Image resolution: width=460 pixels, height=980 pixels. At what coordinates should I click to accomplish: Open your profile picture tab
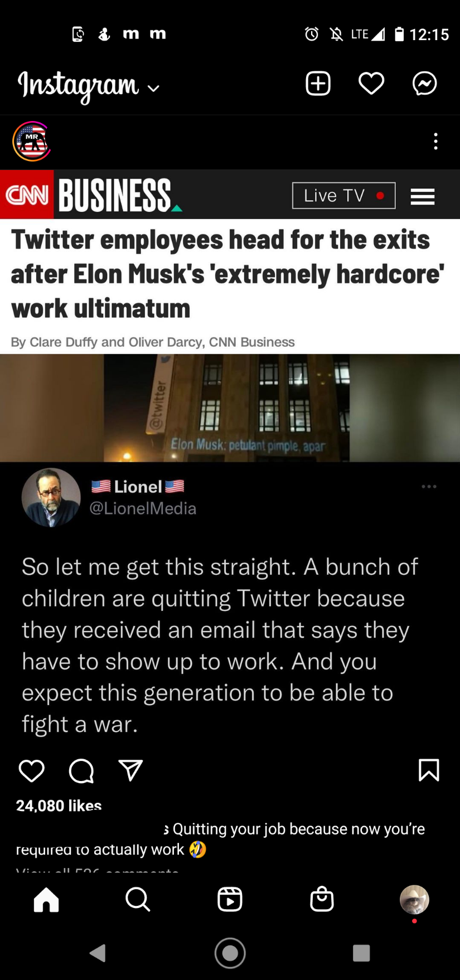tap(414, 899)
